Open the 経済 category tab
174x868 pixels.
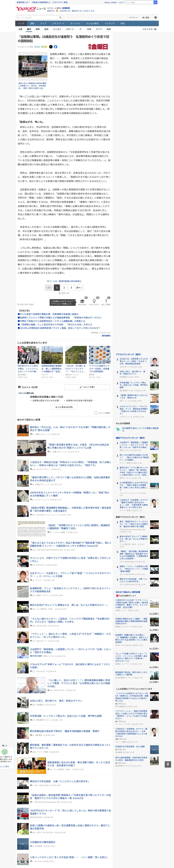(x=46, y=29)
